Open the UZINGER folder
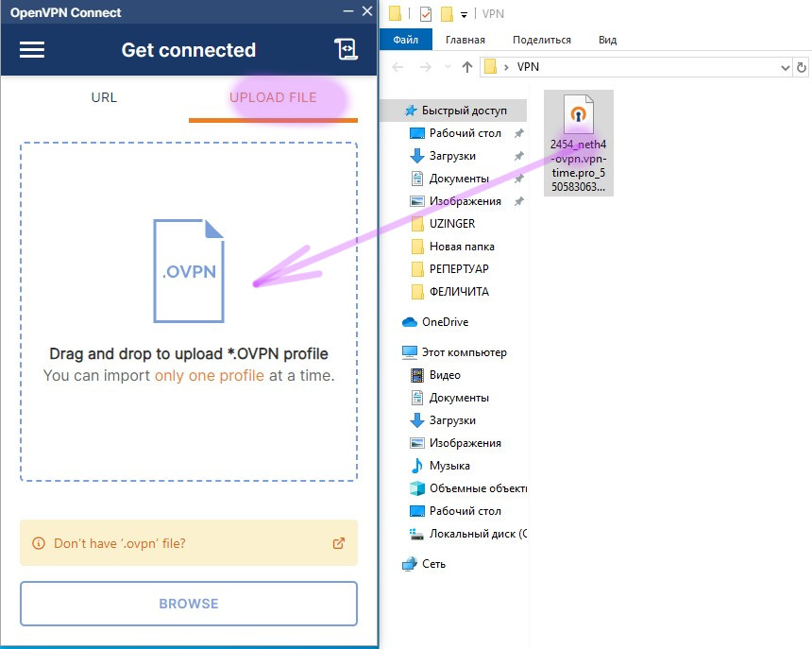The height and width of the screenshot is (649, 812). tap(452, 224)
